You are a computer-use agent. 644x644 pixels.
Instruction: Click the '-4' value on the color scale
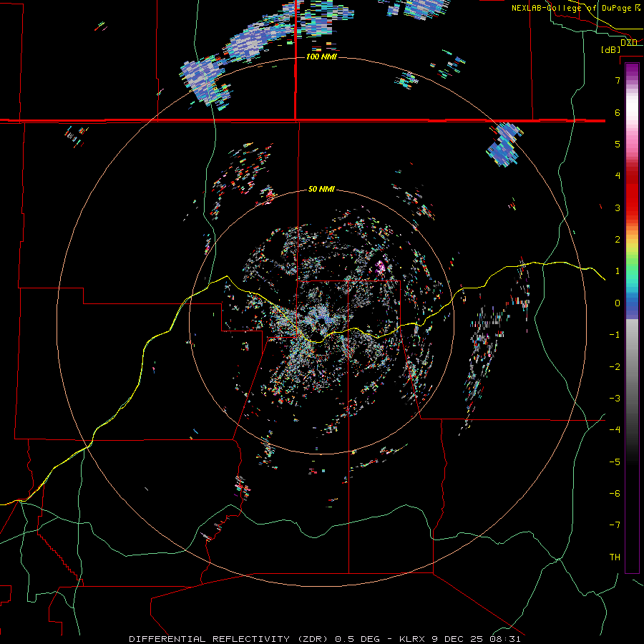[615, 430]
